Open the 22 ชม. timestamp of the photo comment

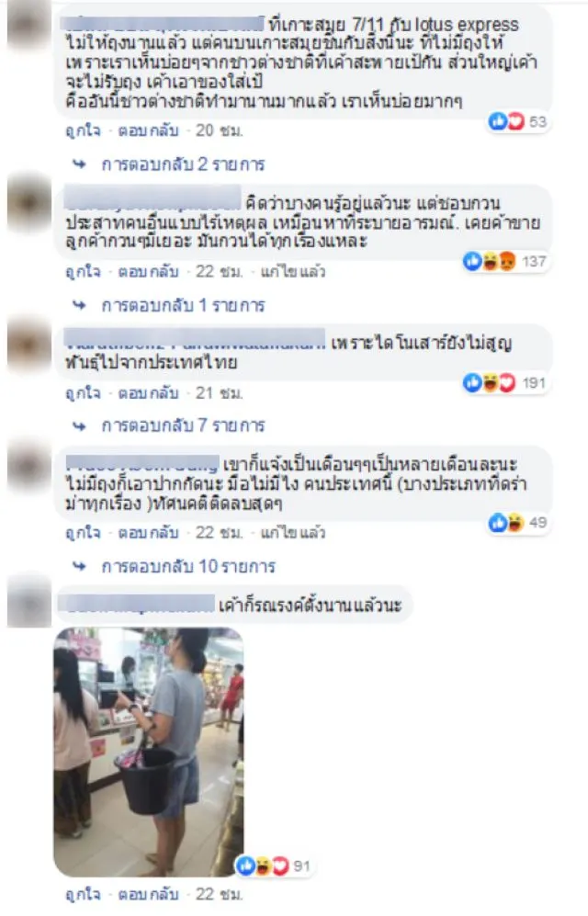click(x=219, y=894)
